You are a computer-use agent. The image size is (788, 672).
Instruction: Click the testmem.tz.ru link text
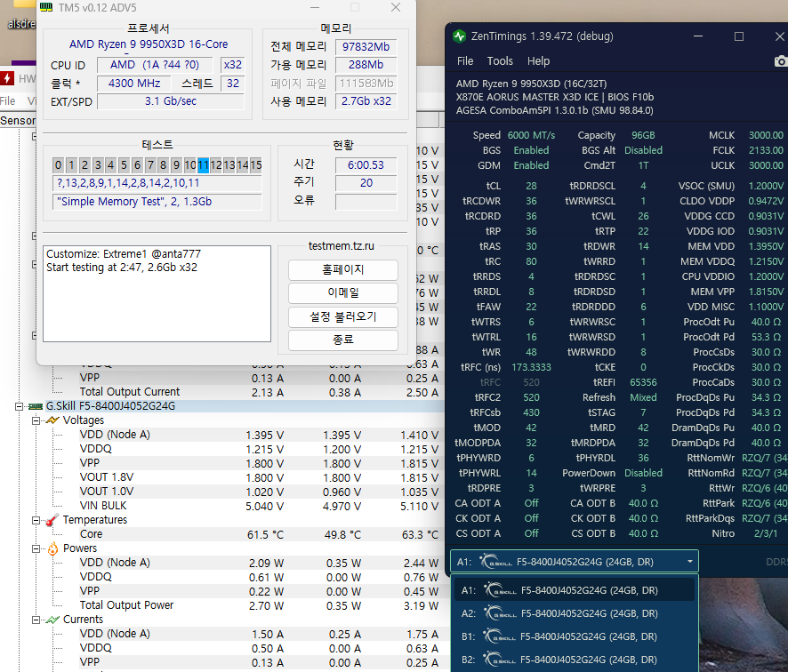(342, 246)
